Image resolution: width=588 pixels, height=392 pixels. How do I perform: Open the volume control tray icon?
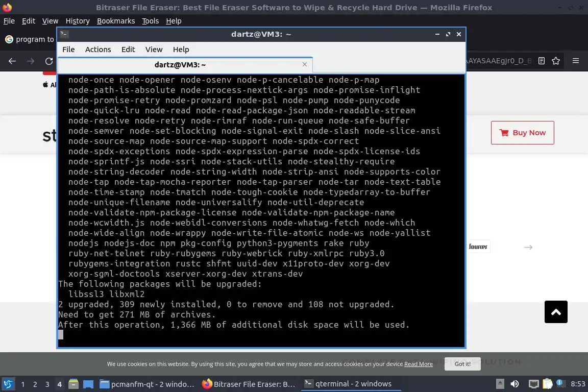pos(515,384)
